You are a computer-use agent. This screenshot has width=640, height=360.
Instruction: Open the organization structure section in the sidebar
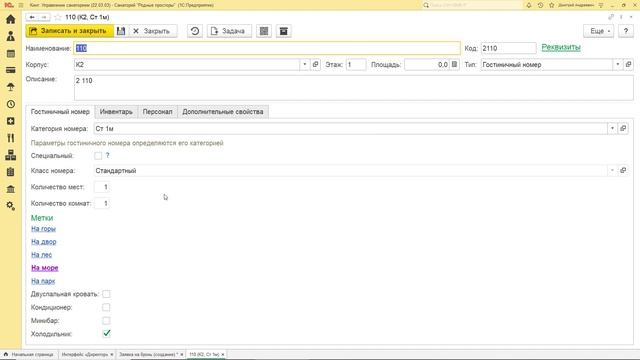coord(11,155)
